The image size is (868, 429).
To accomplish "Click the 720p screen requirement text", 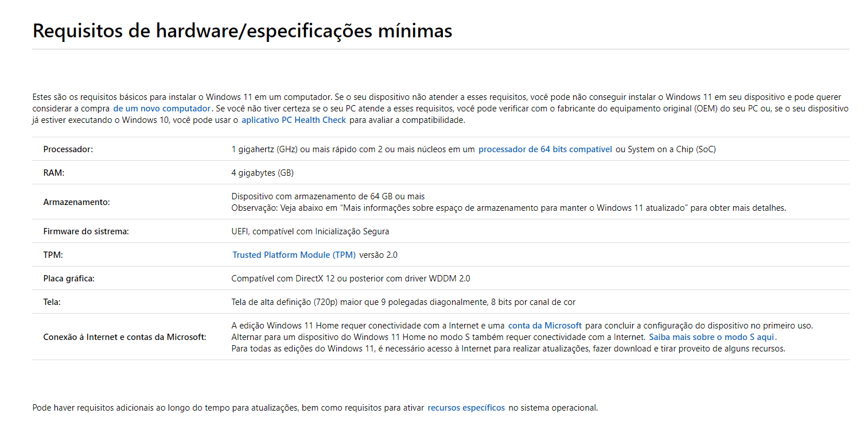I will tap(403, 302).
